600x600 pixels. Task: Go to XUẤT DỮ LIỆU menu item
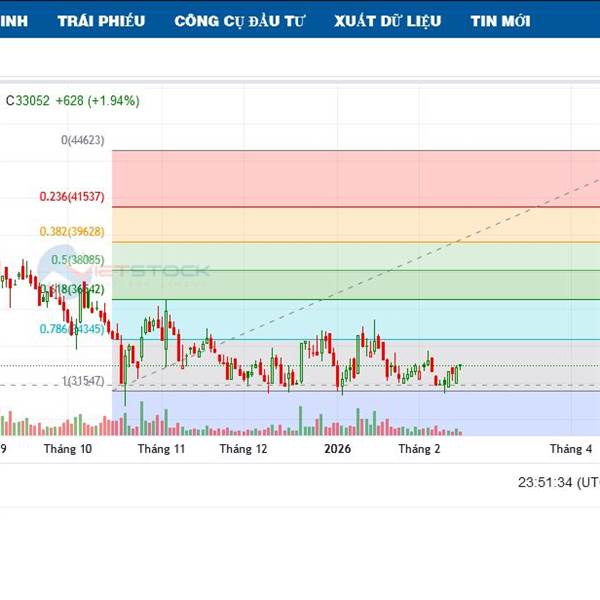[388, 20]
